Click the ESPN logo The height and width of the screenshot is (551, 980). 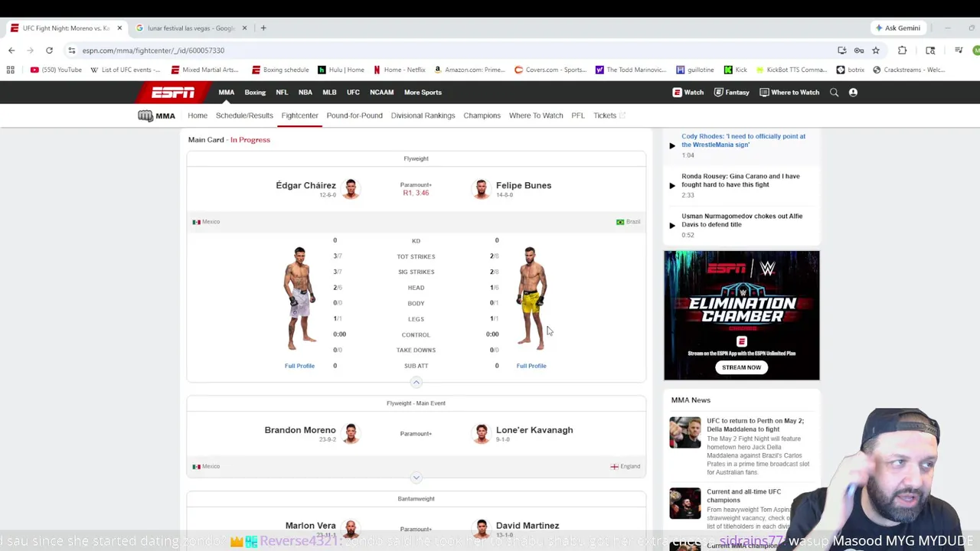tap(172, 93)
